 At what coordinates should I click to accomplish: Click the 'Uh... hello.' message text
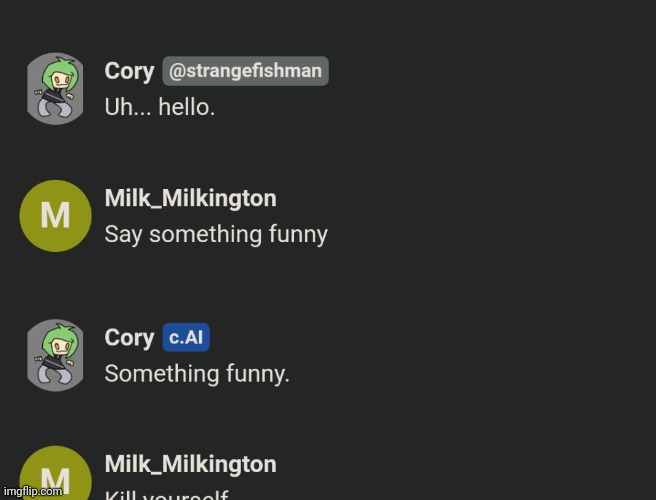[160, 107]
